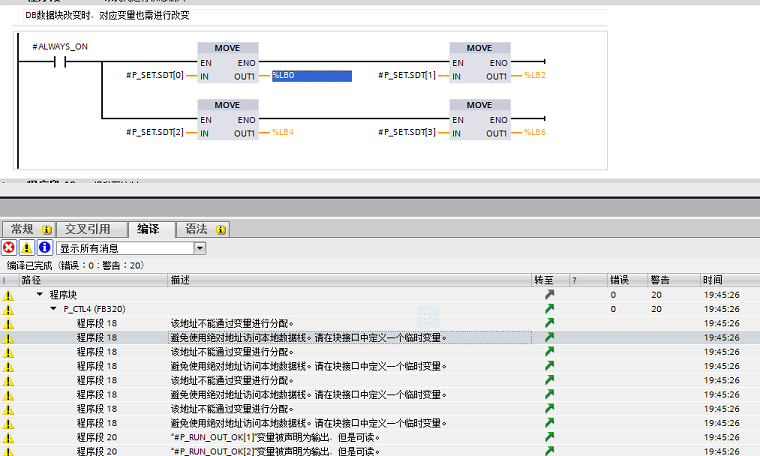Click go-to arrow in P_CTL4 (FB320) row
This screenshot has width=760, height=456.
click(x=549, y=308)
